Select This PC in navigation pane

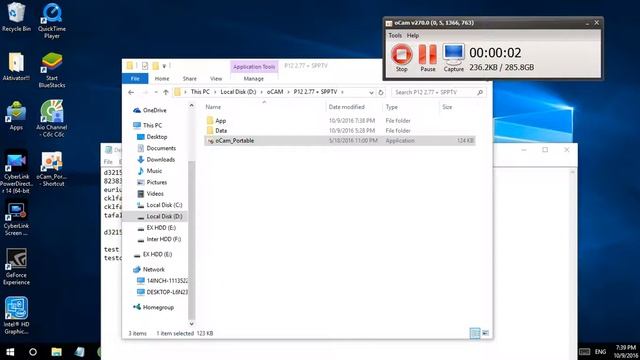click(147, 125)
